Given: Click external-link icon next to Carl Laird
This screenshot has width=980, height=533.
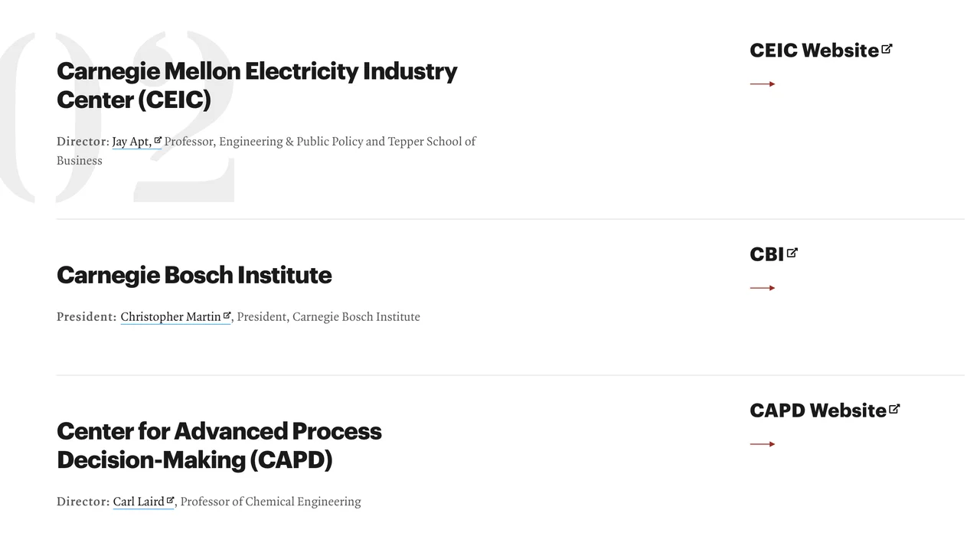Looking at the screenshot, I should 171,501.
